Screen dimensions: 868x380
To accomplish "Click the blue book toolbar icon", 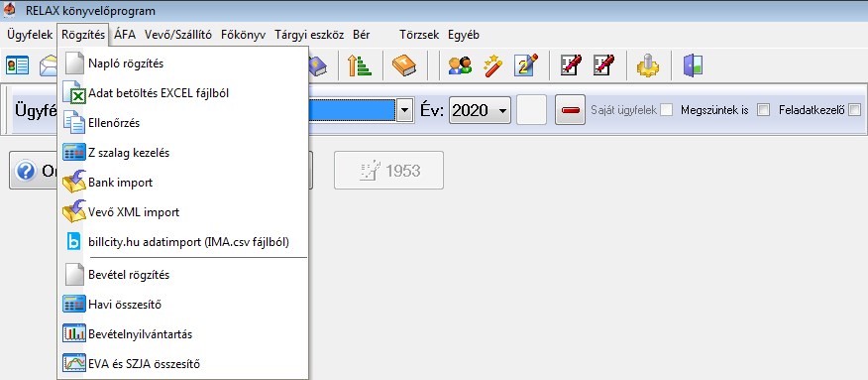I will coord(318,65).
